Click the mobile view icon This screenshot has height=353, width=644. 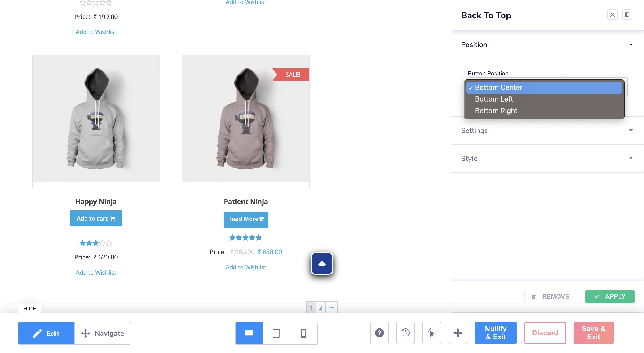point(304,333)
